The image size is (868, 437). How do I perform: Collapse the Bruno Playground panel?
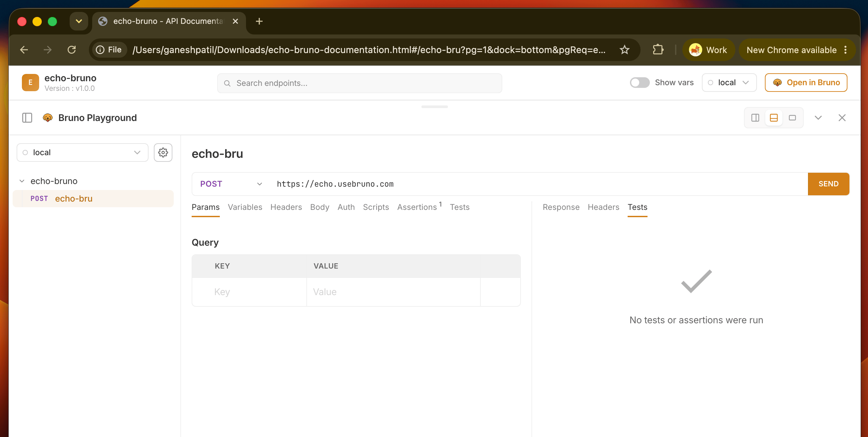pos(818,118)
